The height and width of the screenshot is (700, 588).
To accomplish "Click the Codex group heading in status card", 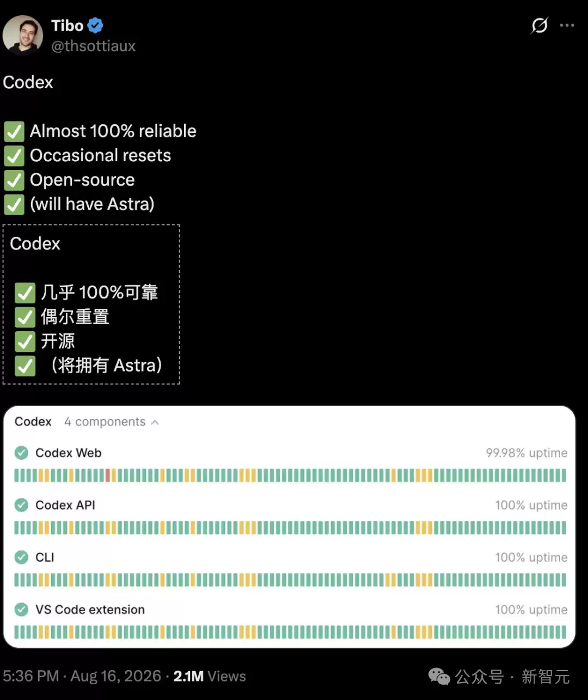I will click(x=33, y=422).
